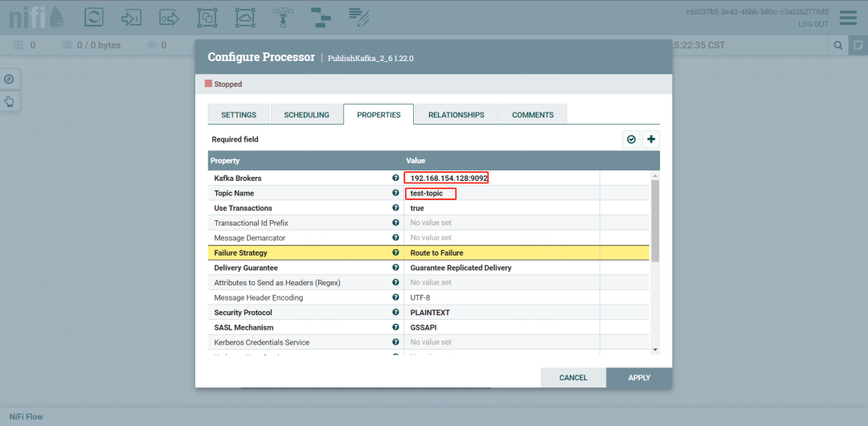
Task: Open the Operate hand panel
Action: coord(8,100)
